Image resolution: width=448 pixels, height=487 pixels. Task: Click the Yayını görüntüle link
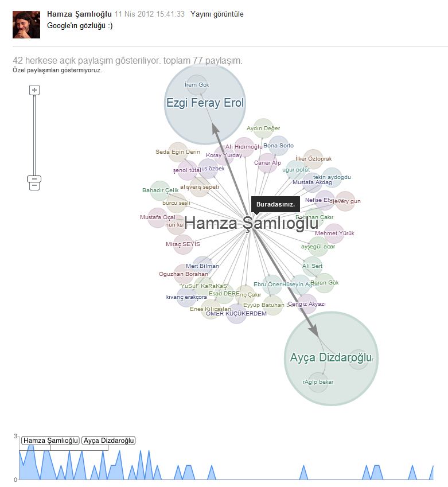tap(217, 14)
